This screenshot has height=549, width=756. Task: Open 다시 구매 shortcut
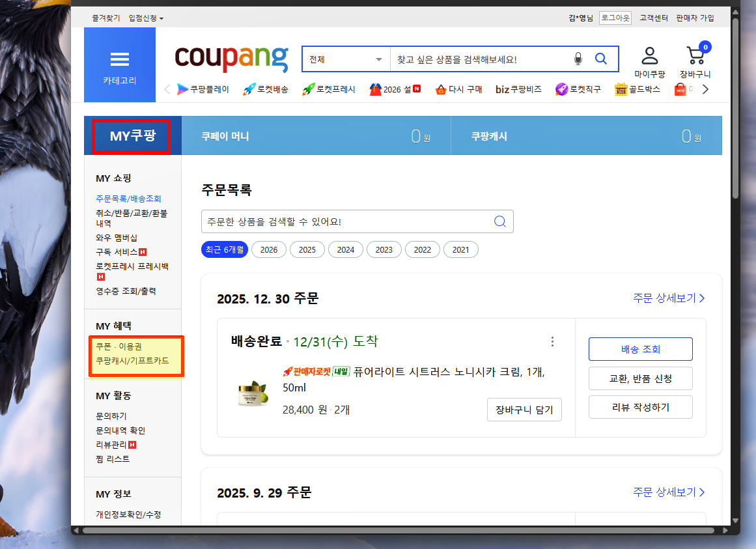tap(458, 89)
